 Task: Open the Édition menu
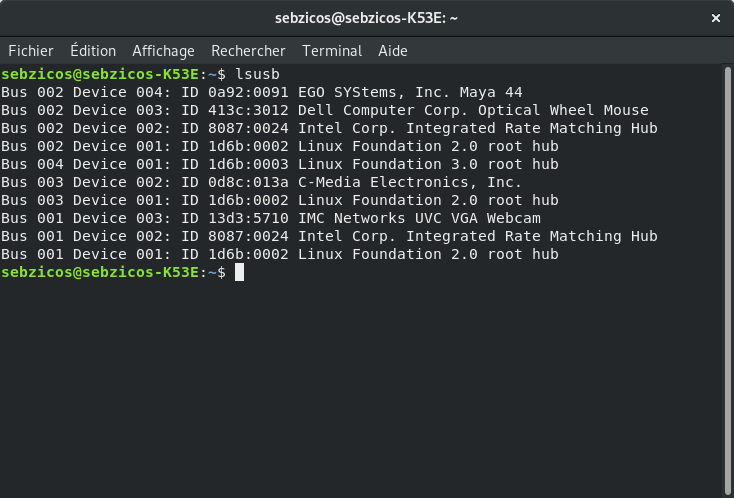click(x=92, y=50)
